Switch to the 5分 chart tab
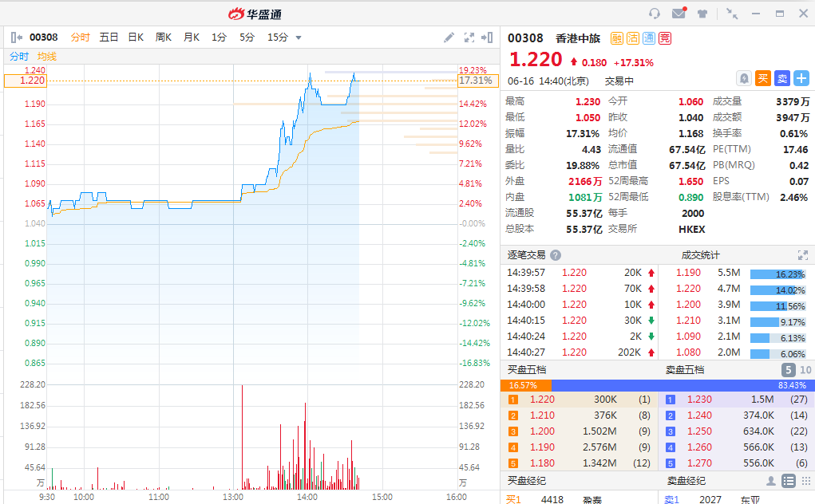815x504 pixels. coord(247,37)
